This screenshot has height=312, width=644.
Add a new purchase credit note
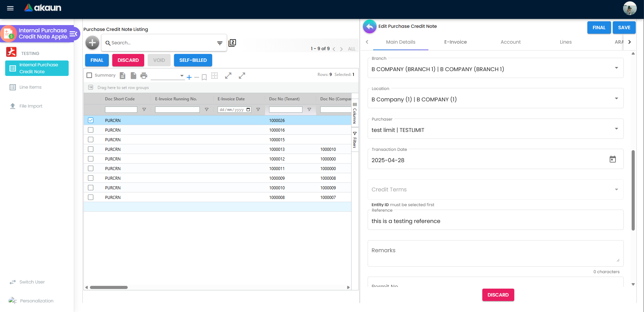92,43
